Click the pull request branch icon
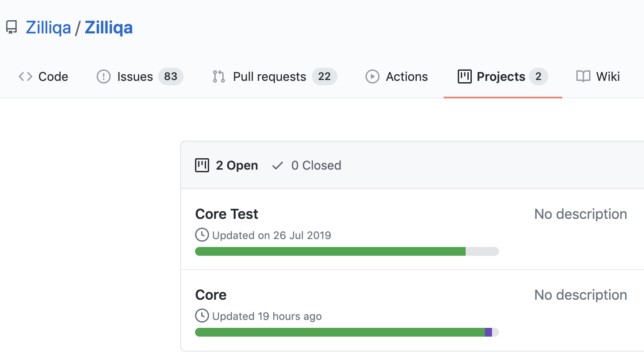Screen dimensions: 644x363 [x=219, y=76]
